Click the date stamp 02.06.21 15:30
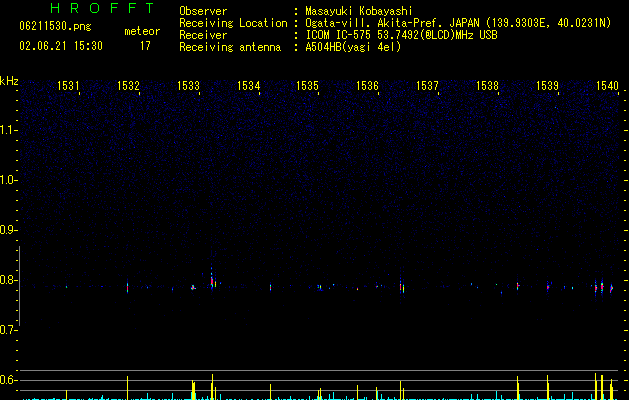 coord(61,46)
